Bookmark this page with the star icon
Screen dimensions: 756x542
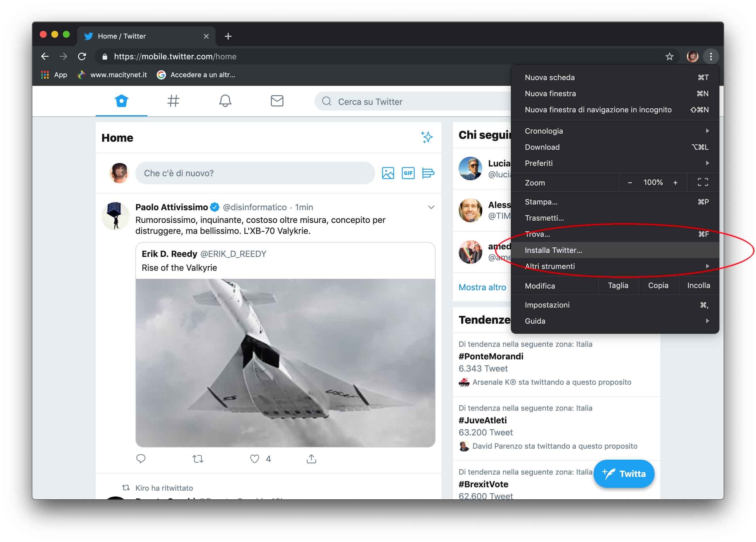tap(669, 57)
